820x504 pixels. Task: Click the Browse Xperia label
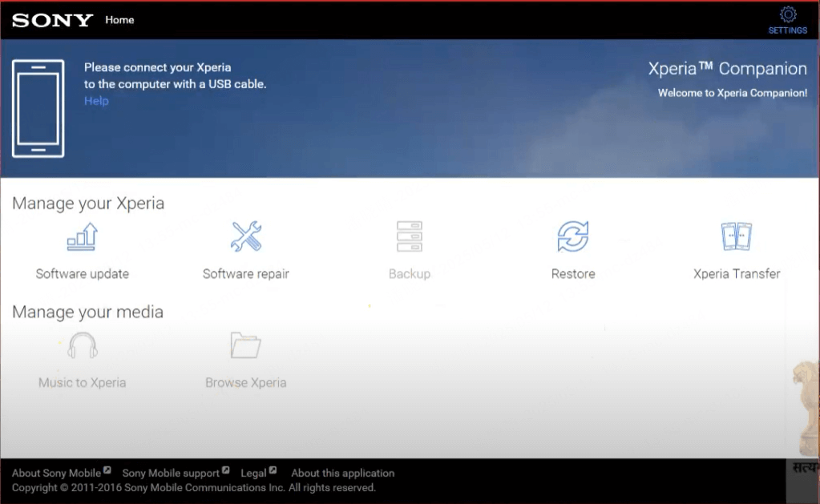(246, 383)
